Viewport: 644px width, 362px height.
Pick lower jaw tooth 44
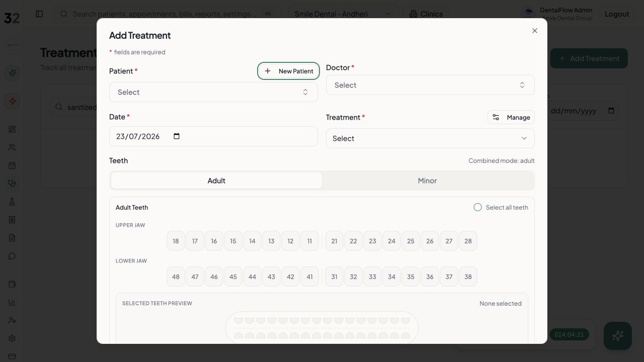click(252, 277)
